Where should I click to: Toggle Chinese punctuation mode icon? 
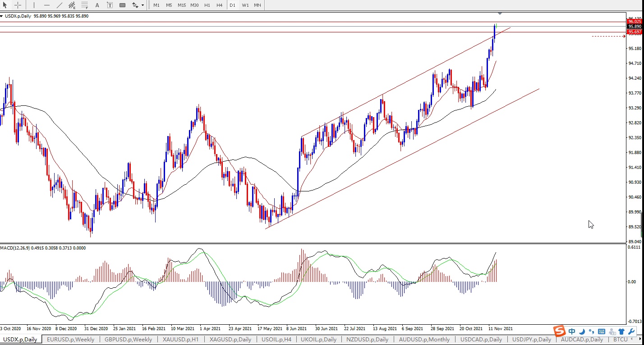pos(591,332)
